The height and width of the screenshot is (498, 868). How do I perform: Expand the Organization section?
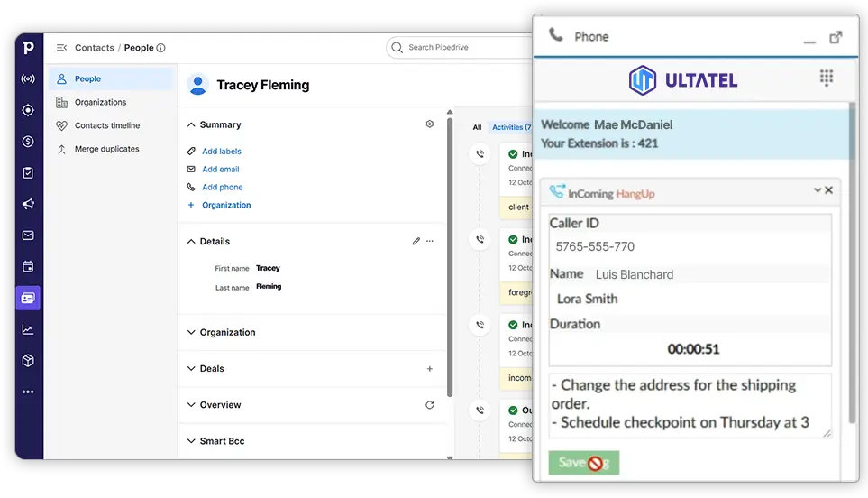[x=191, y=332]
